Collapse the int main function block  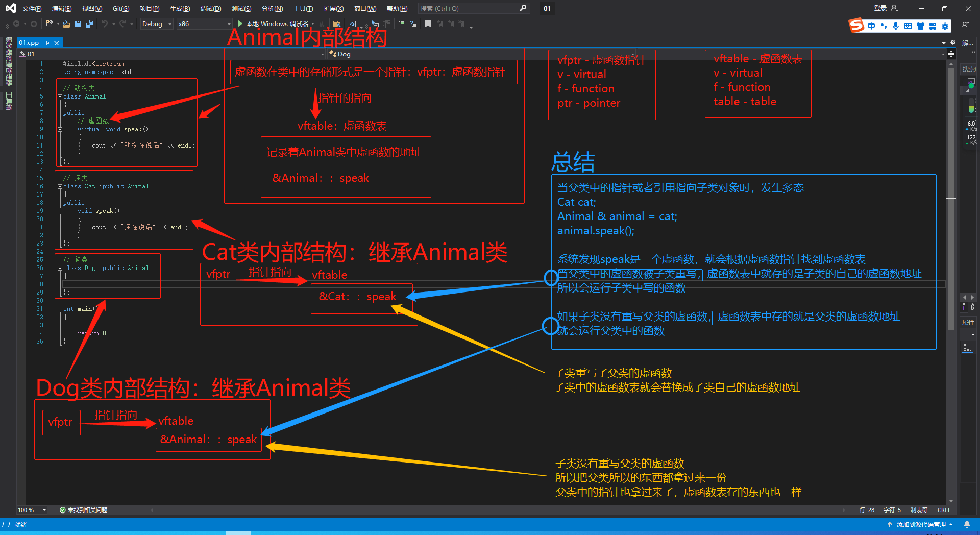click(x=60, y=309)
